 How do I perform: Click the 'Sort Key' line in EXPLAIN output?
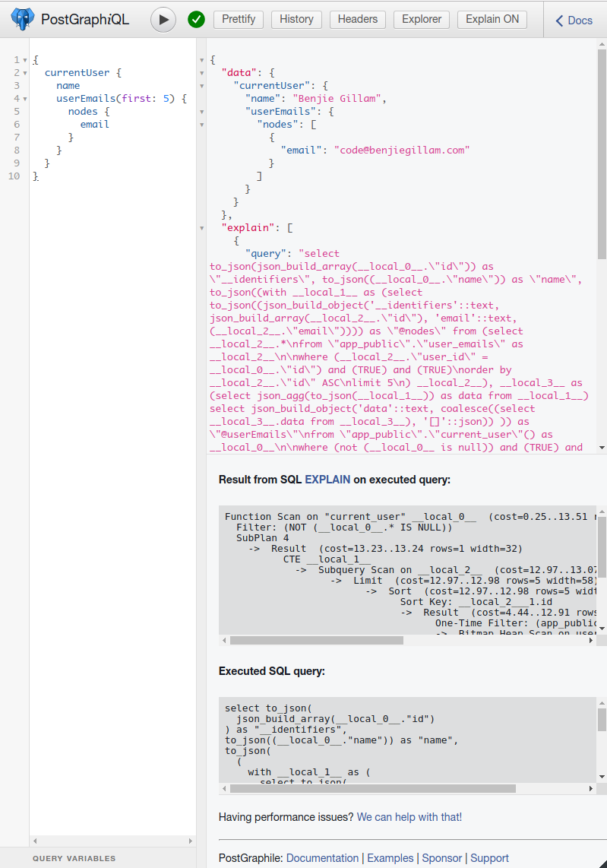point(476,602)
